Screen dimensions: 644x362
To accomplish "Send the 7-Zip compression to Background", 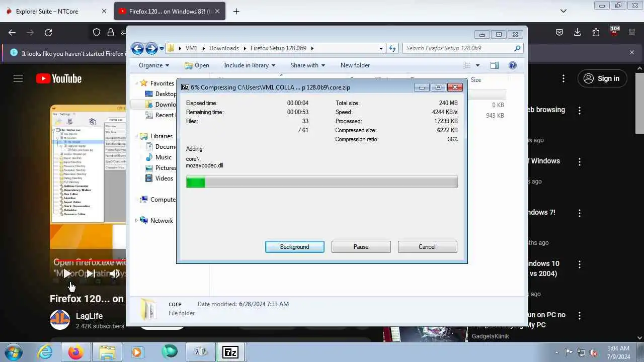I will point(295,247).
